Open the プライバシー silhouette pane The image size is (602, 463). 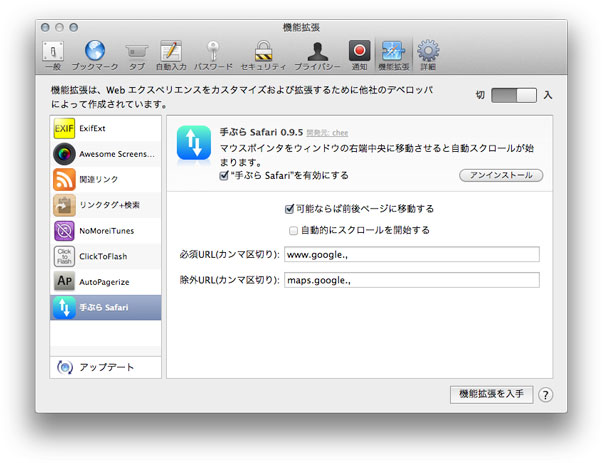317,56
